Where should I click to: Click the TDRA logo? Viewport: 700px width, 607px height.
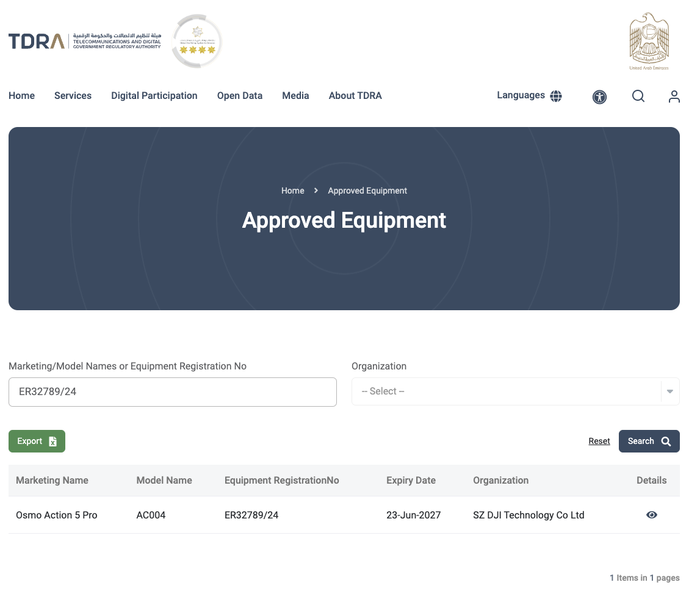coord(85,41)
